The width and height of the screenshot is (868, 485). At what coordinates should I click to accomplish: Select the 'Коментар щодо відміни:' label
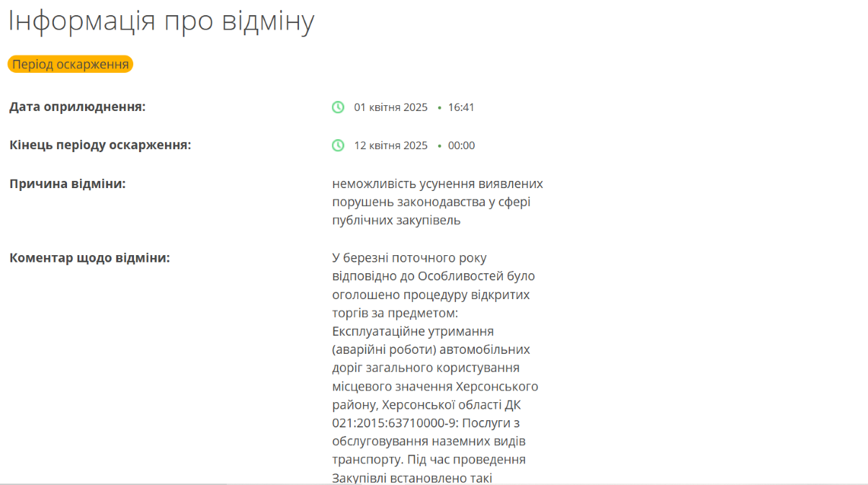coord(89,258)
